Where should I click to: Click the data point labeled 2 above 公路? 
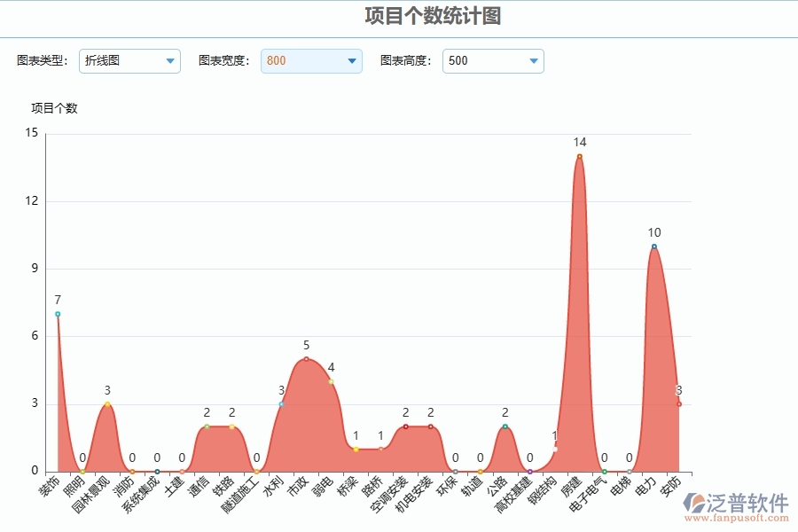pos(505,426)
